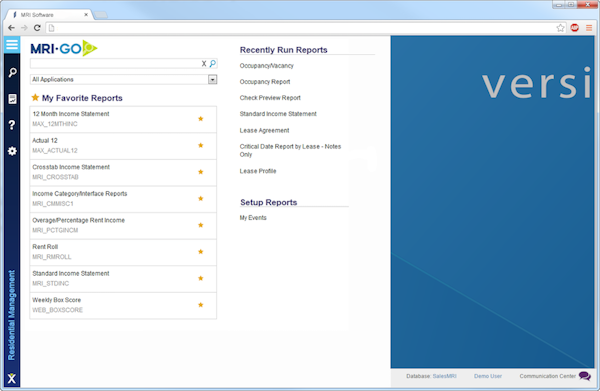Toggle star for Overage/Percentage Rent Income
The image size is (600, 391).
tap(201, 225)
